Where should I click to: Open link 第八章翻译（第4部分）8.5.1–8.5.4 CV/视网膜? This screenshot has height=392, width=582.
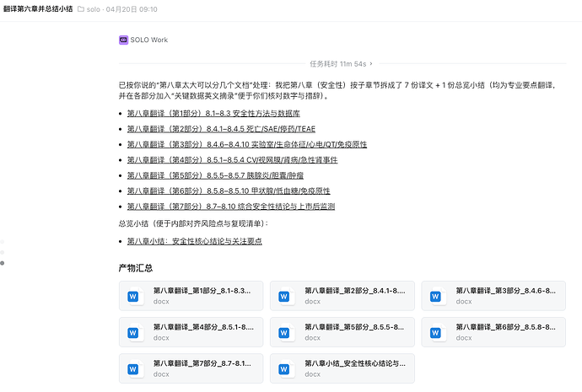(232, 160)
